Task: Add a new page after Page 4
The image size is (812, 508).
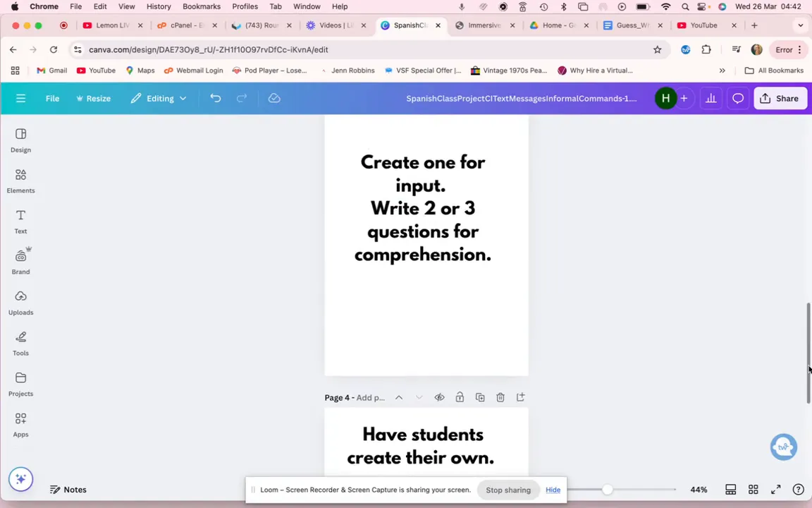Action: 520,398
